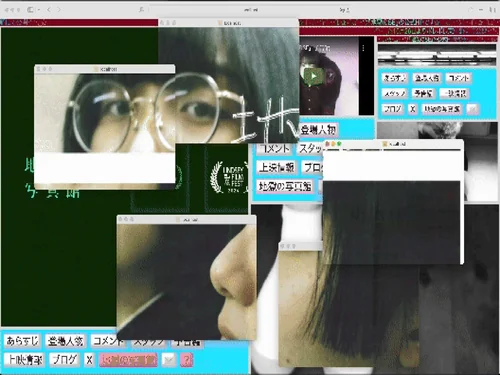Image resolution: width=500 pixels, height=375 pixels.
Task: Click あらすじ in the bottom-left navigation
Action: point(22,341)
